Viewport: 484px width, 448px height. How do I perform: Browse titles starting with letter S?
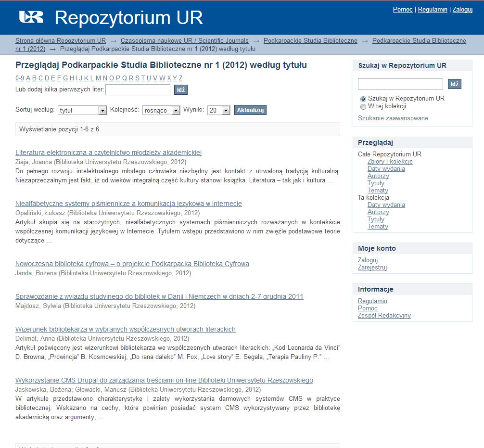pyautogui.click(x=138, y=78)
